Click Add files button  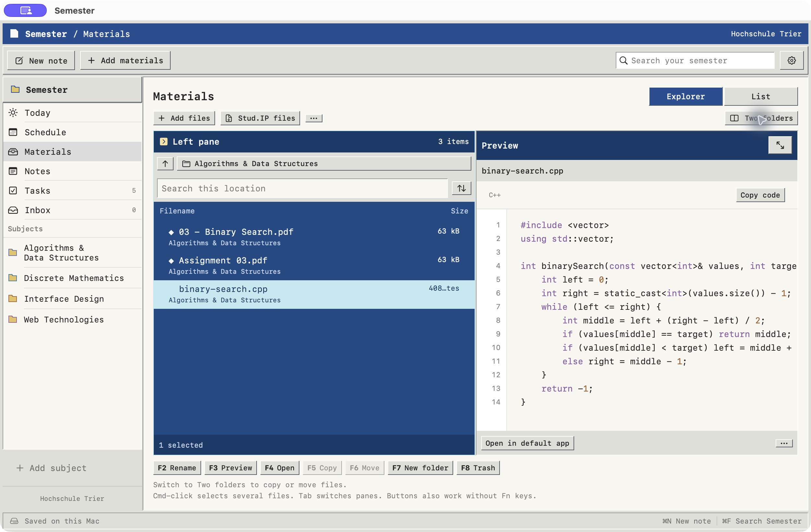tap(184, 118)
